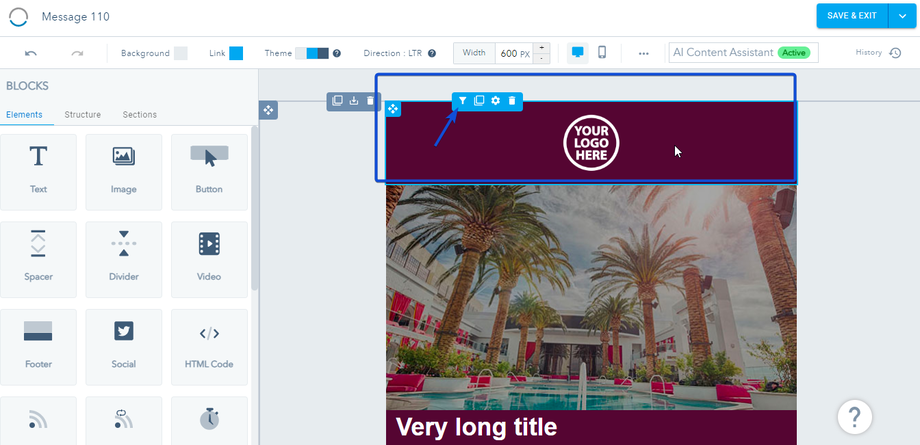Switch to the Structure tab
This screenshot has width=920, height=445.
coord(83,114)
